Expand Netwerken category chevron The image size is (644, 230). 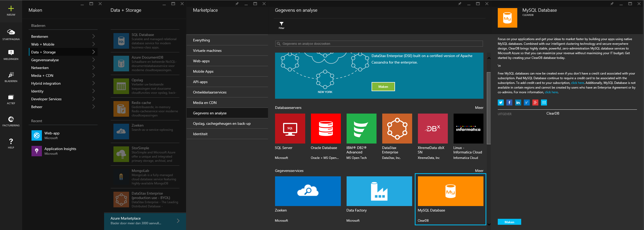(x=94, y=68)
